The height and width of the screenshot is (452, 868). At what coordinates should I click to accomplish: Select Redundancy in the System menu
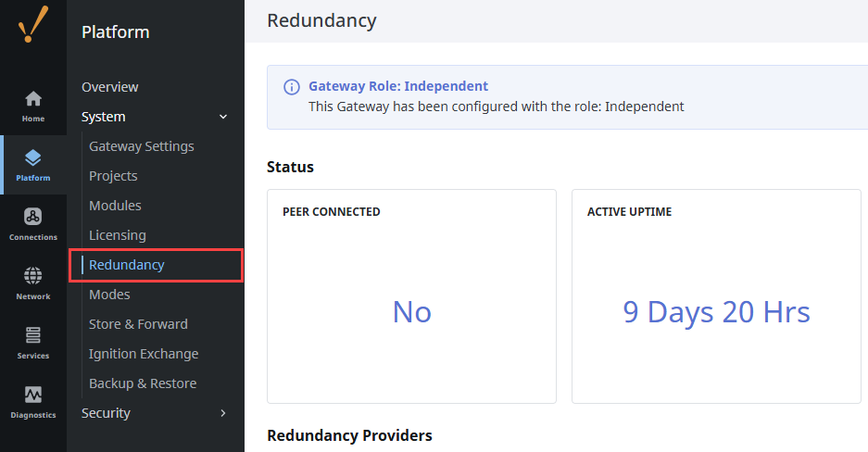point(127,265)
